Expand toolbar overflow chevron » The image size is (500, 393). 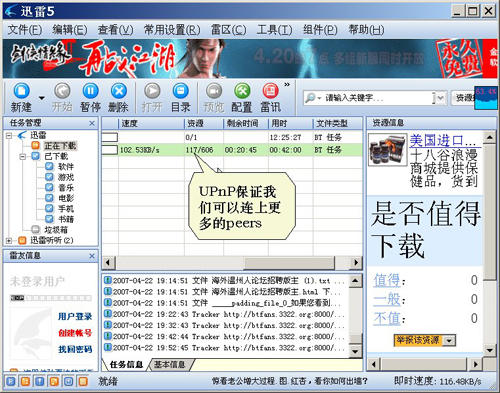tap(287, 85)
